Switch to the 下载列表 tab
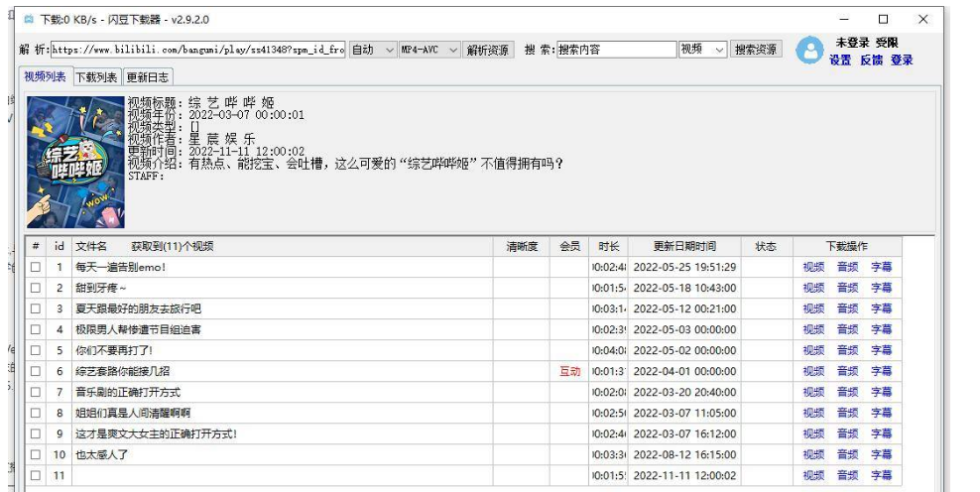 point(97,77)
